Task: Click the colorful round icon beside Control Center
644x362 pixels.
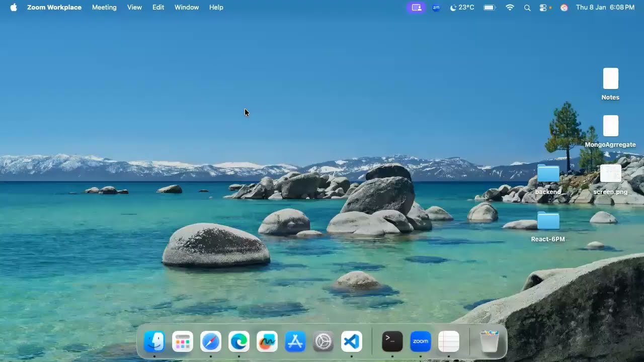Action: pos(564,8)
